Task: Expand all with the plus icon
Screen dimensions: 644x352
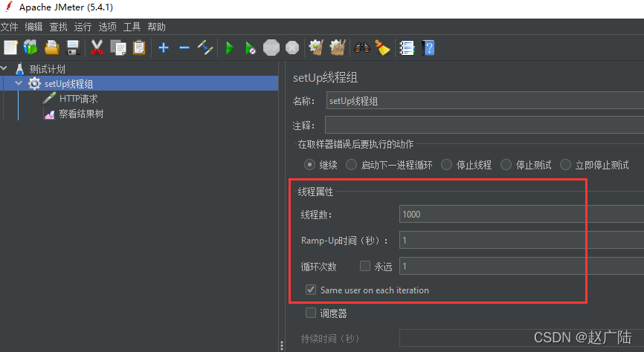Action: tap(164, 48)
